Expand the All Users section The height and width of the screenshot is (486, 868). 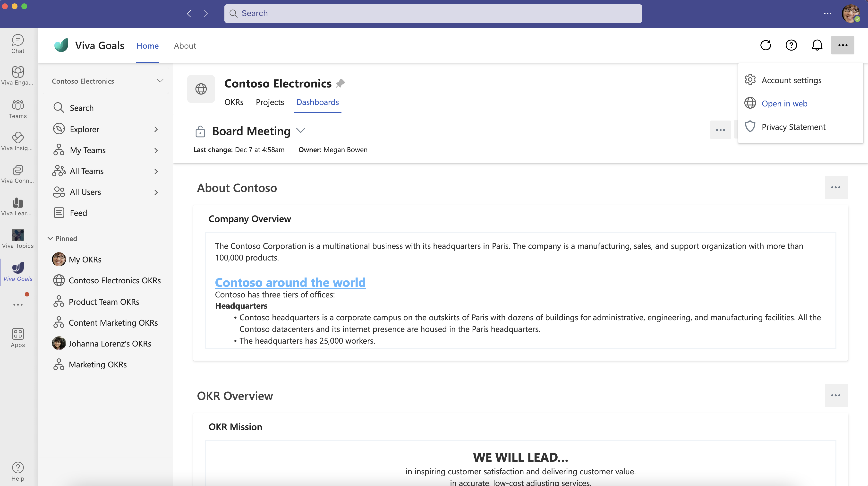click(156, 192)
